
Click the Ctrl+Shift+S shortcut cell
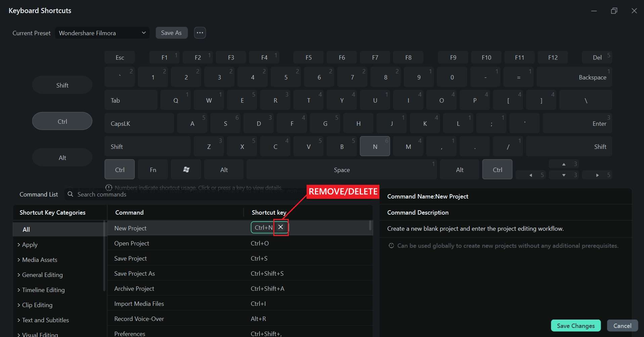(x=267, y=273)
